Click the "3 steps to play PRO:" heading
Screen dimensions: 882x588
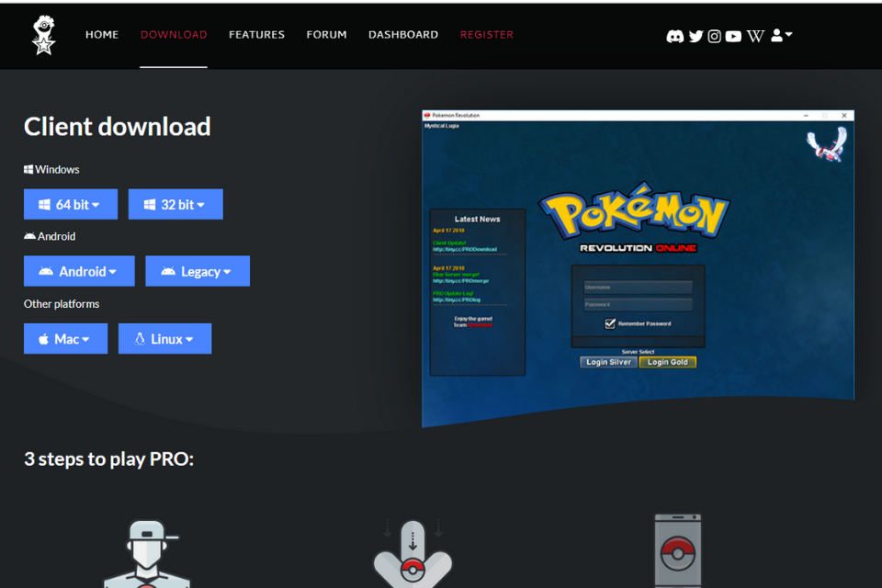[108, 459]
